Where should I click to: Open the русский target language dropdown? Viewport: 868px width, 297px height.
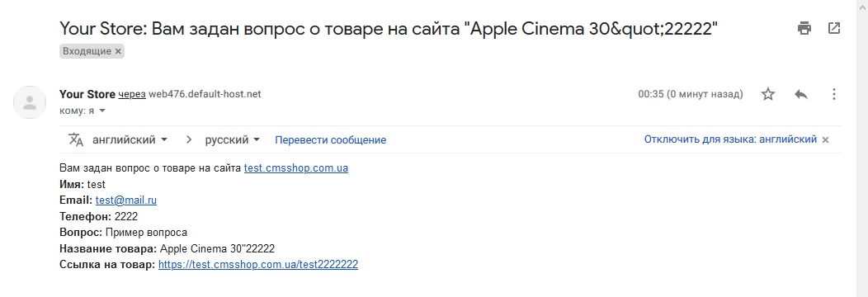[x=233, y=140]
